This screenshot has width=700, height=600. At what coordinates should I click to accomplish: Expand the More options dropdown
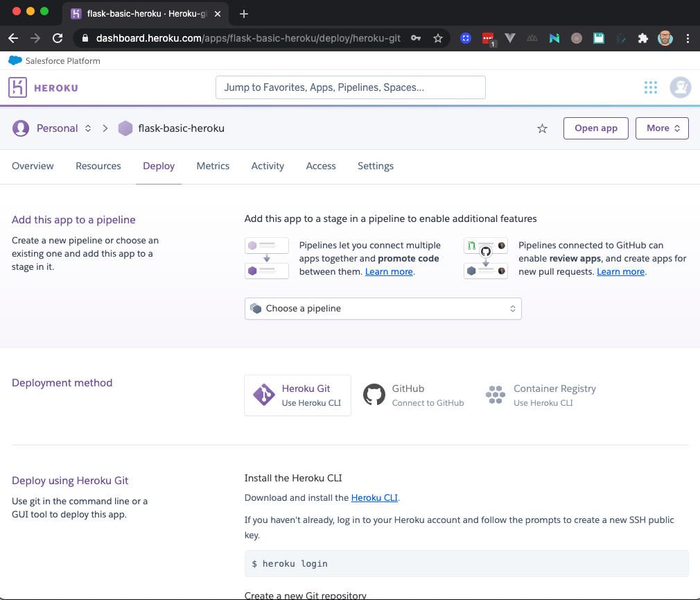[661, 128]
